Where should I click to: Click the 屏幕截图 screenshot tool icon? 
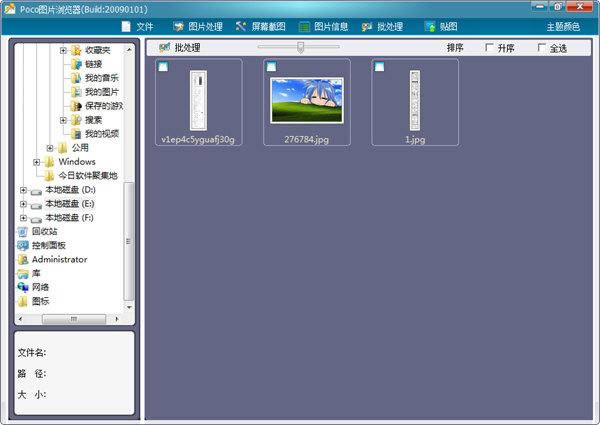point(241,26)
